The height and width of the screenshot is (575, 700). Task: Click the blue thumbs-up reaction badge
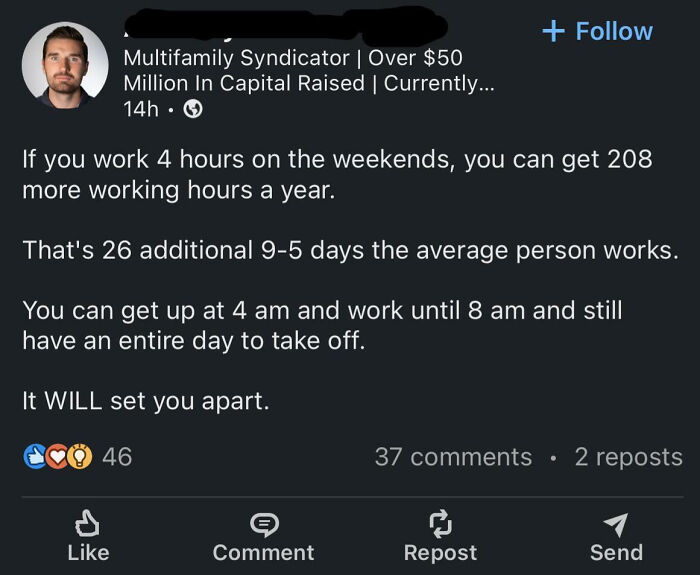35,457
